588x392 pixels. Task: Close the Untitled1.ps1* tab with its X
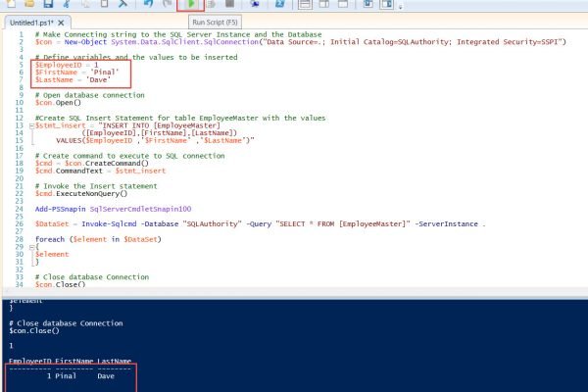point(61,23)
